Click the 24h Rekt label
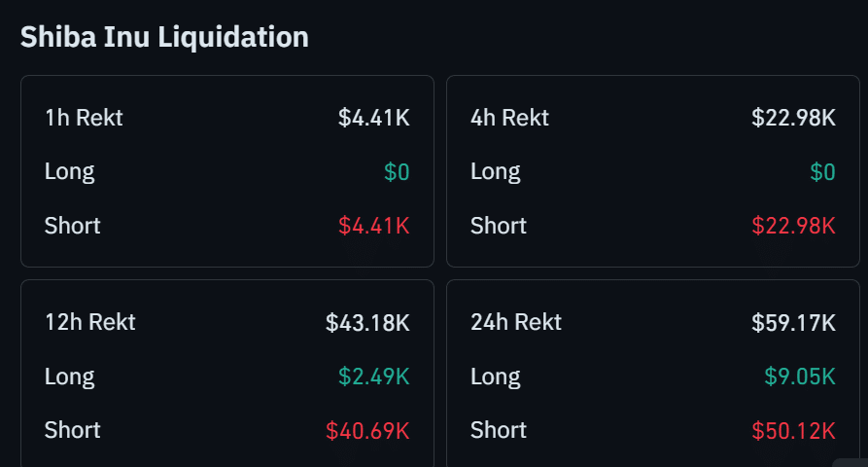Viewport: 868px width, 467px height. (516, 322)
